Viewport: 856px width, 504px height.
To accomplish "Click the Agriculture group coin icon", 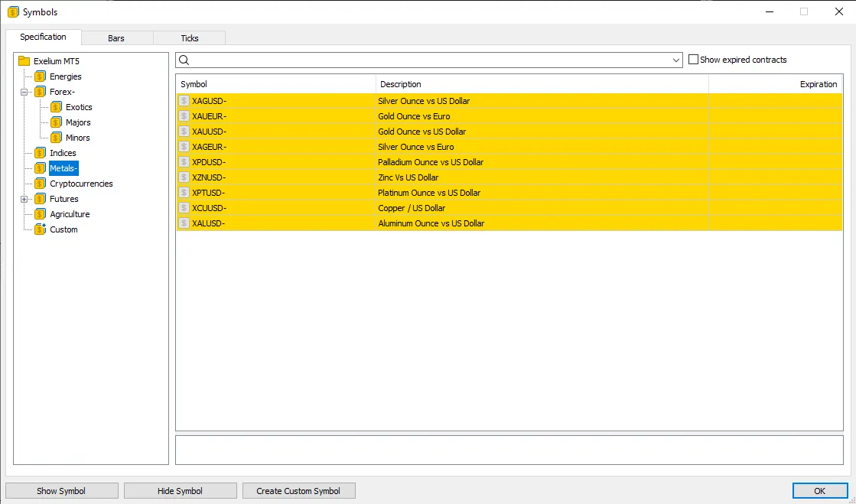I will point(41,214).
